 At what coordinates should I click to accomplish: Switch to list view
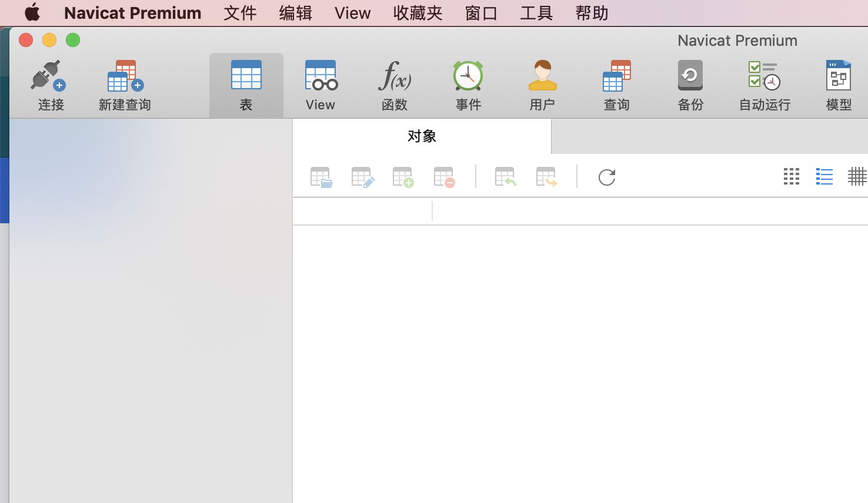pos(824,176)
